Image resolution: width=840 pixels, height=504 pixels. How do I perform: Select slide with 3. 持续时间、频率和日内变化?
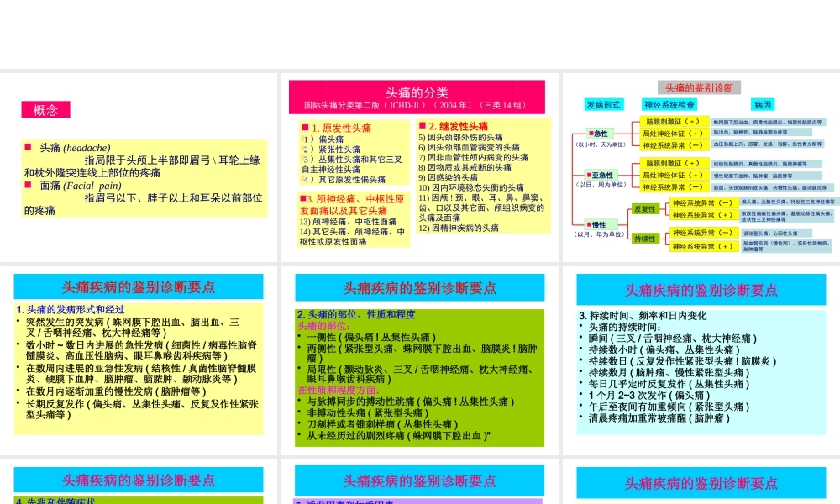coord(701,360)
